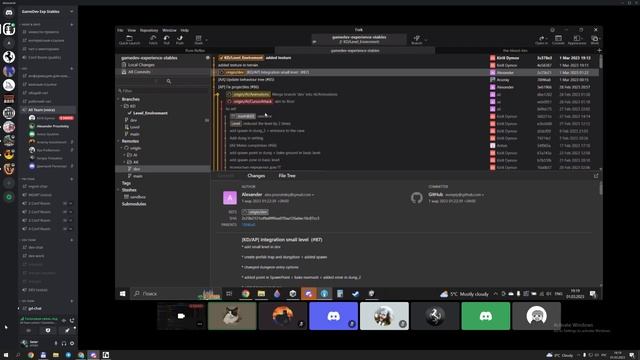Screen dimensions: 640x360
Task: Click the explore servers compass icon
Action: 9,197
